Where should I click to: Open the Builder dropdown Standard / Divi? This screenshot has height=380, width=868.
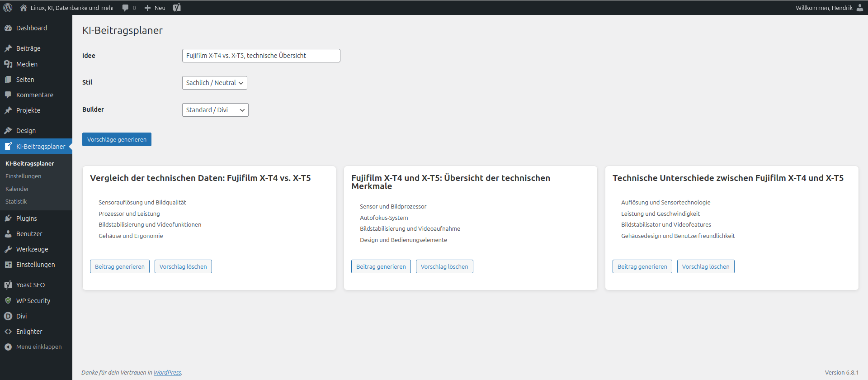click(215, 110)
